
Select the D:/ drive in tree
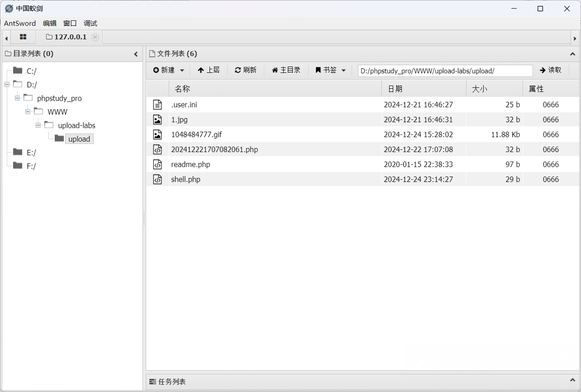(x=32, y=85)
